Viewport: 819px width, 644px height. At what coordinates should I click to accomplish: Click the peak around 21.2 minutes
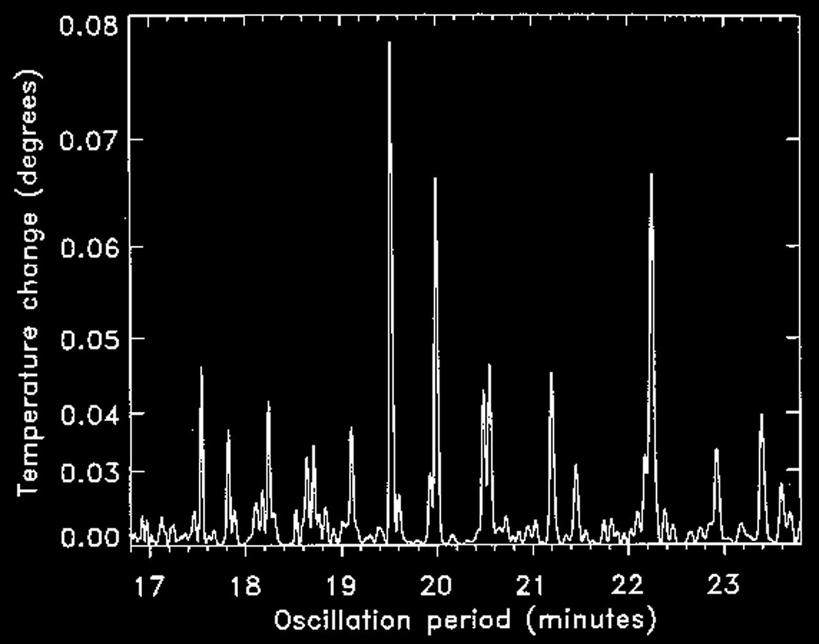[x=550, y=381]
